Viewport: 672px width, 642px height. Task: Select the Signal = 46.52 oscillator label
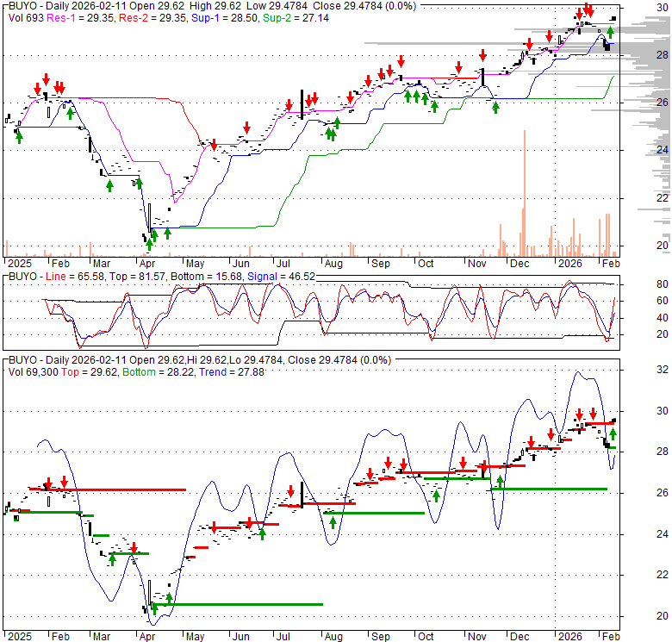281,277
